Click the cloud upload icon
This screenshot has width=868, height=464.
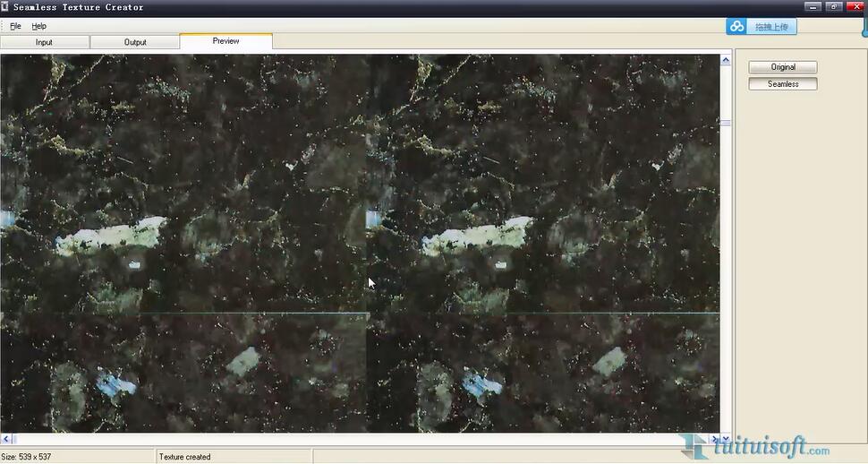click(736, 27)
